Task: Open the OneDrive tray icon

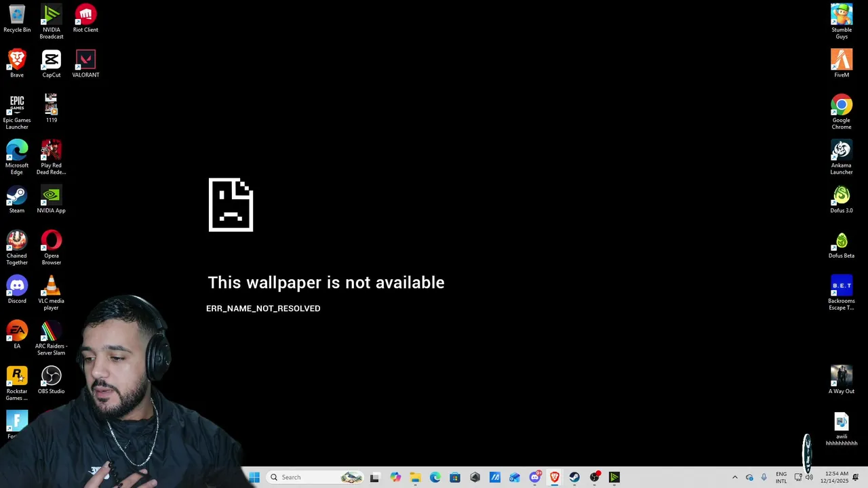Action: [749, 477]
